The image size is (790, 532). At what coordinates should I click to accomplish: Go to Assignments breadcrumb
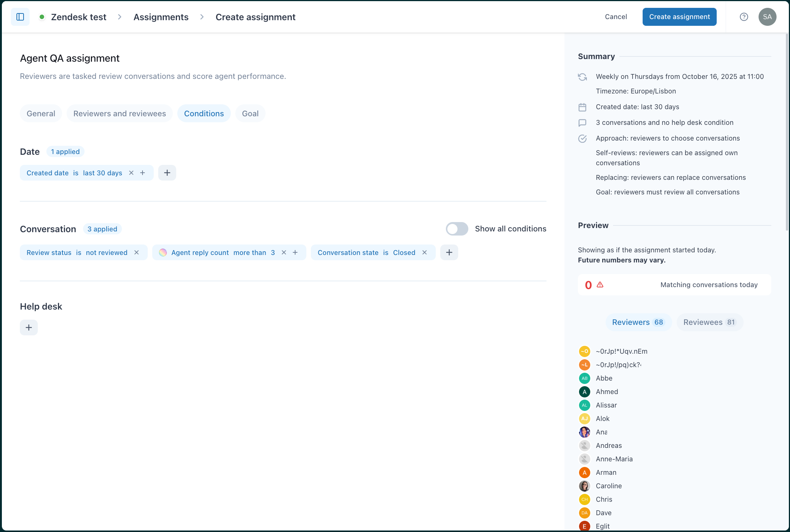pyautogui.click(x=161, y=17)
